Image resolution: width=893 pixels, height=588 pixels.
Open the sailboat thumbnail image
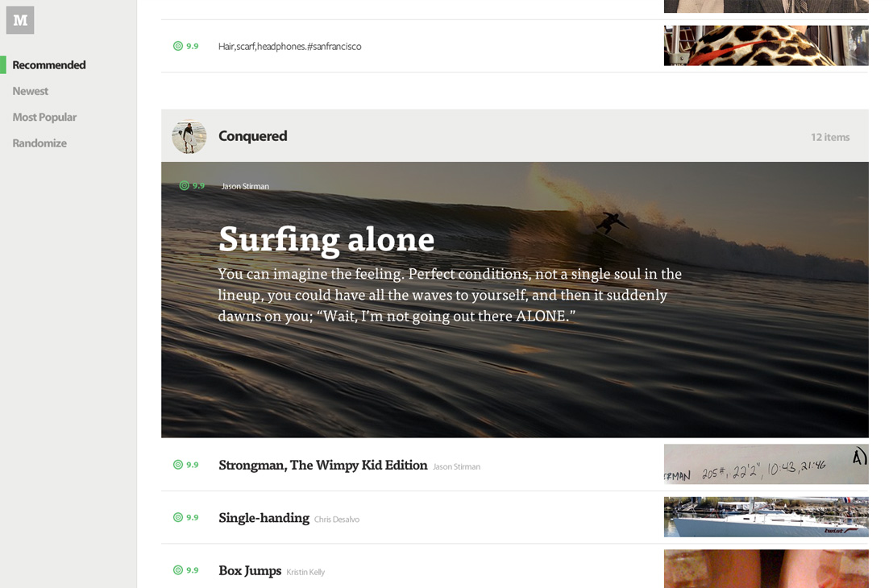coord(766,517)
